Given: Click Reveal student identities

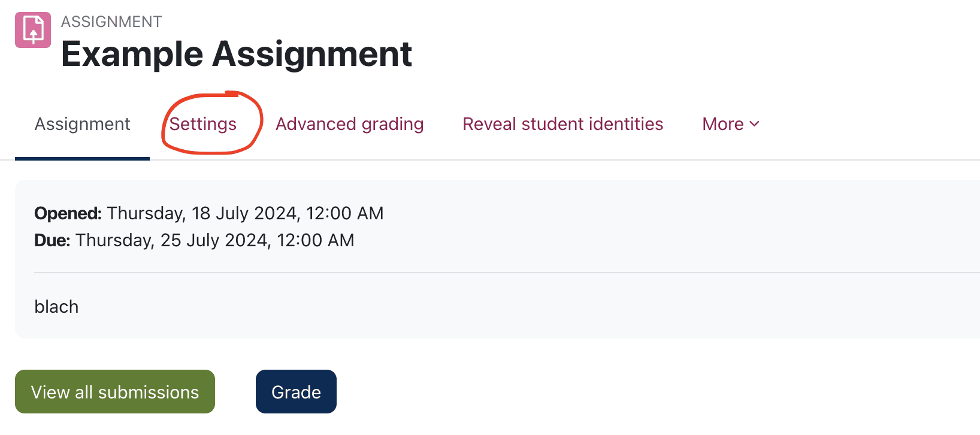Looking at the screenshot, I should tap(562, 124).
